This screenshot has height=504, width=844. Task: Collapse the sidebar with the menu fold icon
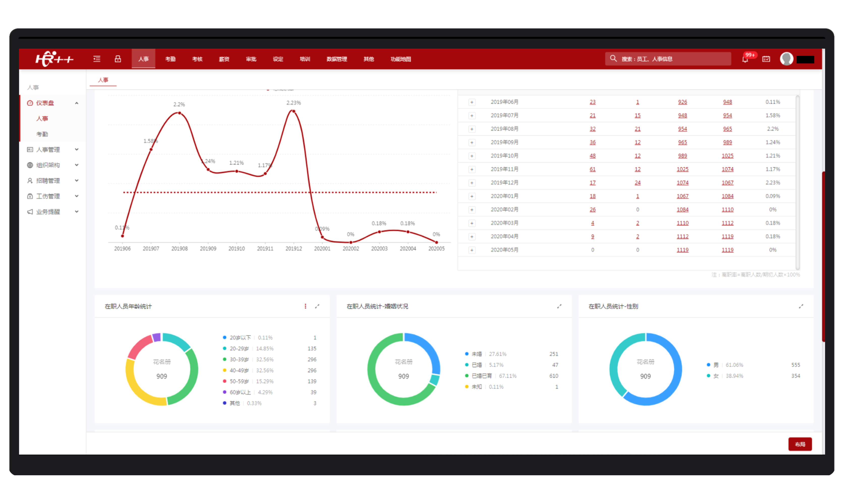coord(97,59)
